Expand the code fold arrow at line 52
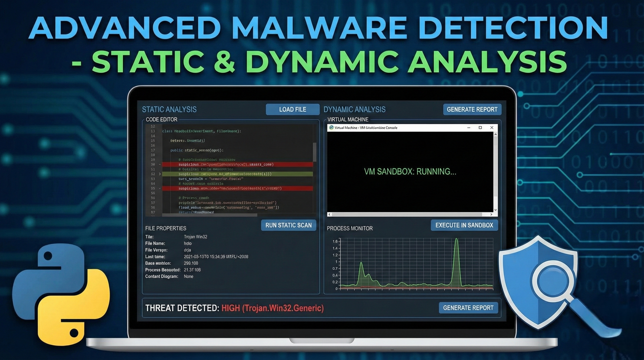 tap(160, 174)
